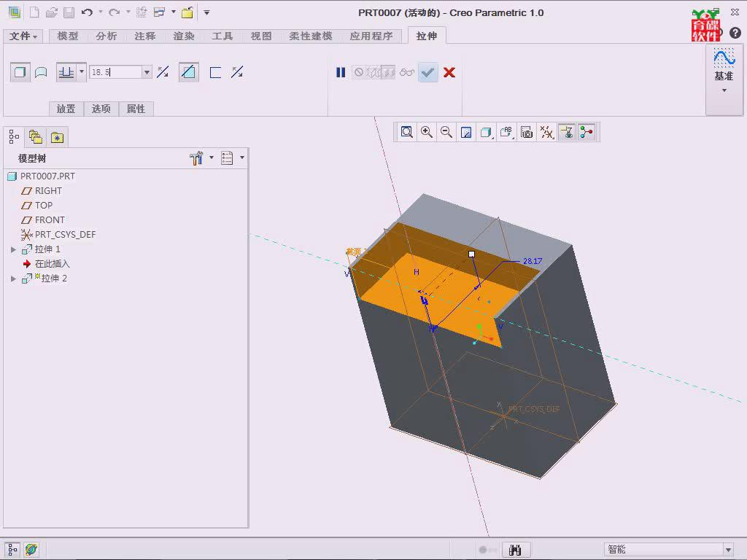Image resolution: width=747 pixels, height=560 pixels.
Task: Open the 智能 selection filter dropdown
Action: tap(728, 550)
